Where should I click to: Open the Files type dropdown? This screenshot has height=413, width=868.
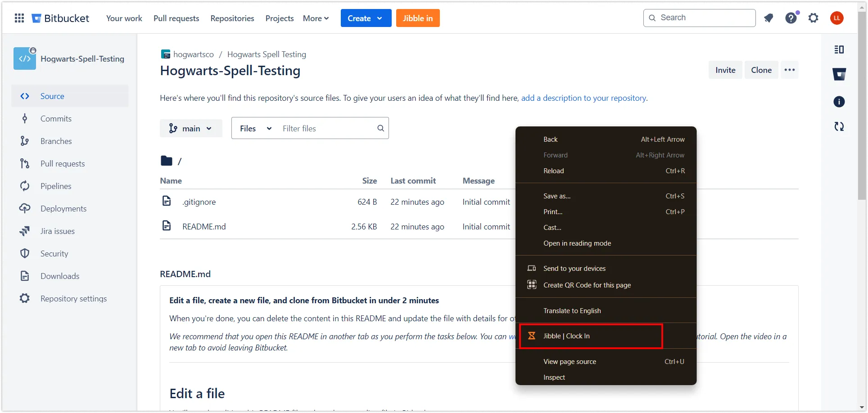[255, 129]
